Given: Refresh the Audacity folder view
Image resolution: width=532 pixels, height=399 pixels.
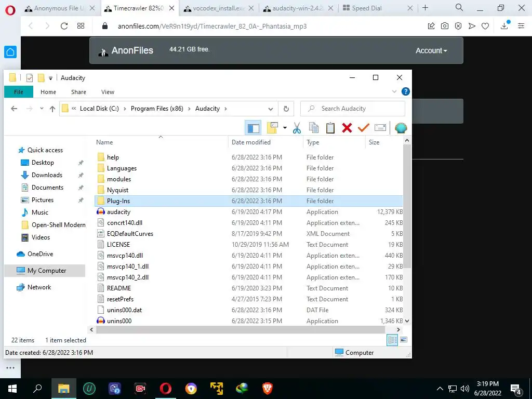Looking at the screenshot, I should tap(286, 109).
